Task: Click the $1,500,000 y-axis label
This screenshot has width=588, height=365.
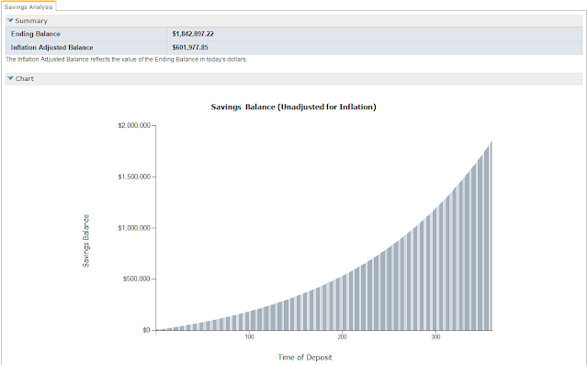Action: pyautogui.click(x=134, y=177)
